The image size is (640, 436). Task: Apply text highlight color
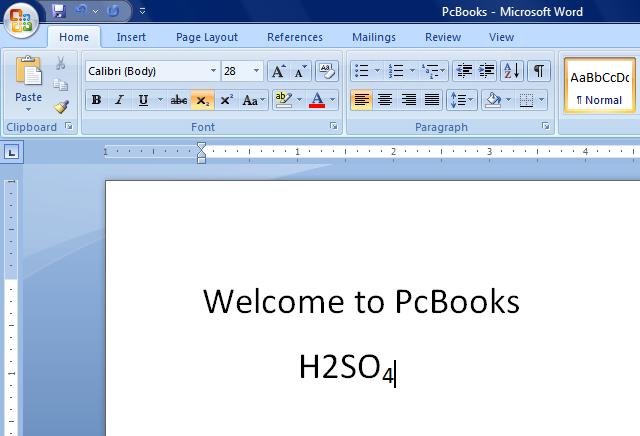pos(283,100)
